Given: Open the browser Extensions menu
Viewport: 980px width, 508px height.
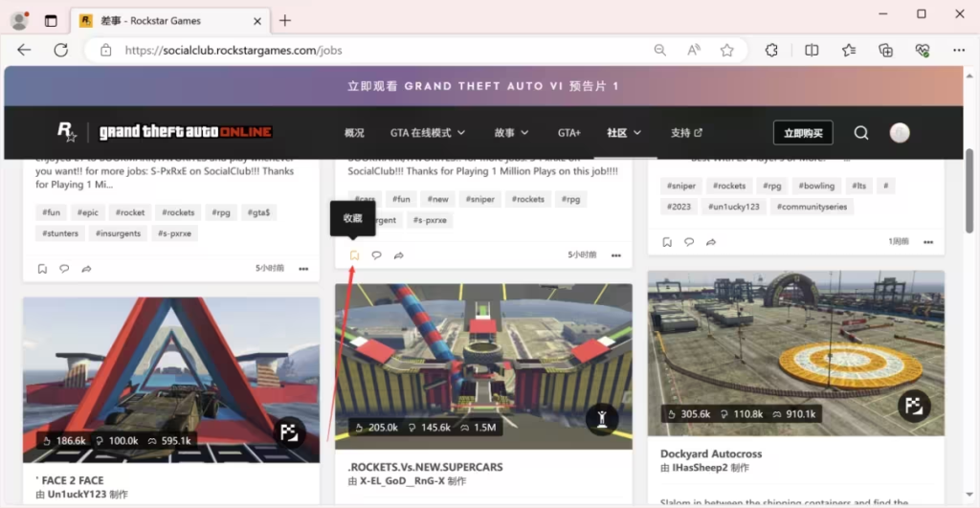Looking at the screenshot, I should (x=772, y=50).
